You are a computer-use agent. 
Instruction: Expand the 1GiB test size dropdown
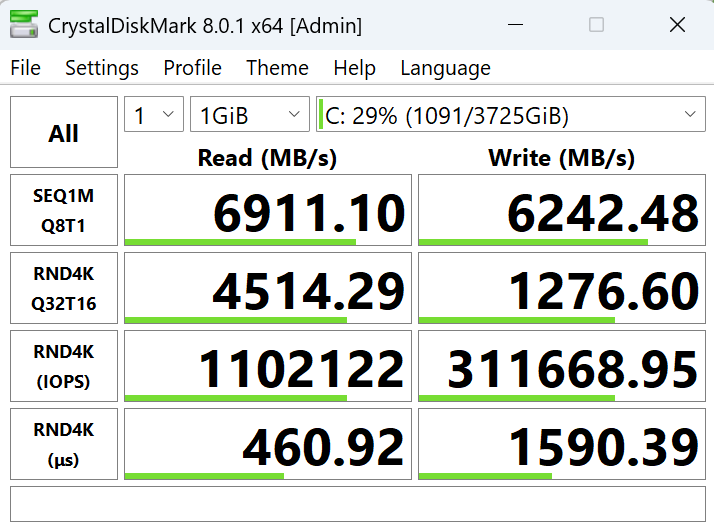pyautogui.click(x=250, y=114)
